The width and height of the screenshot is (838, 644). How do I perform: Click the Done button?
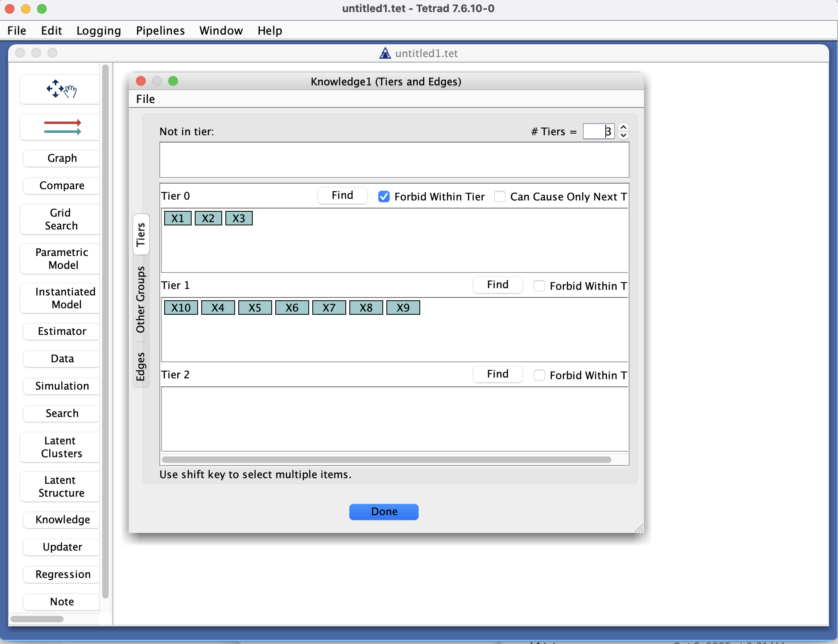coord(384,512)
